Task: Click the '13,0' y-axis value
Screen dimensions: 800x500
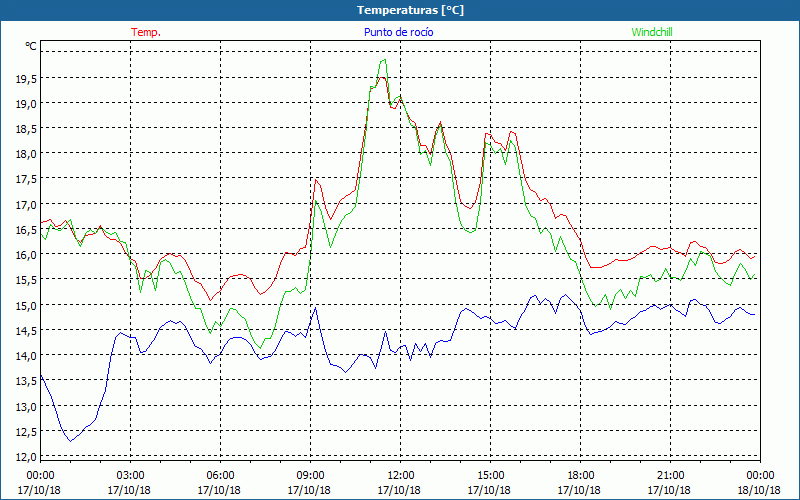Action: point(26,406)
